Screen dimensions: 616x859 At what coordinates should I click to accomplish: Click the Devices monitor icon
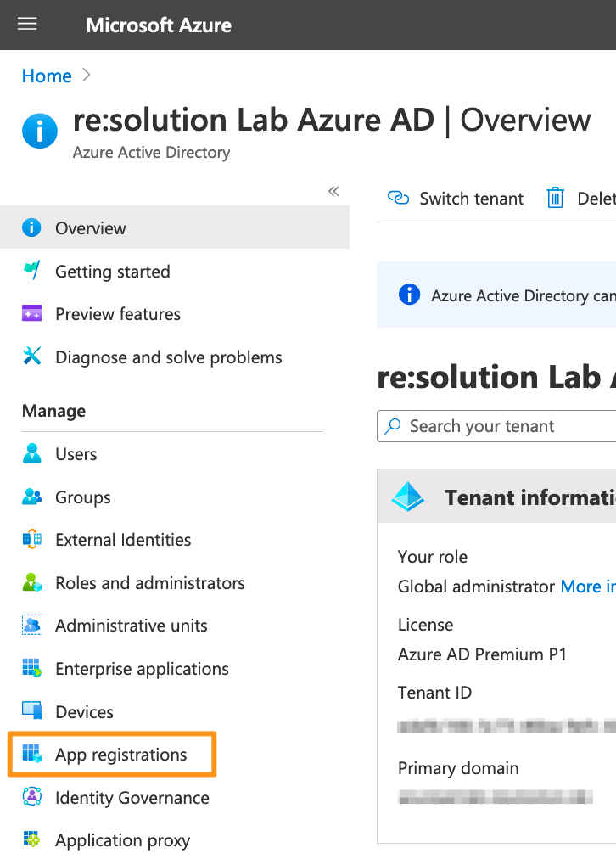(x=31, y=710)
